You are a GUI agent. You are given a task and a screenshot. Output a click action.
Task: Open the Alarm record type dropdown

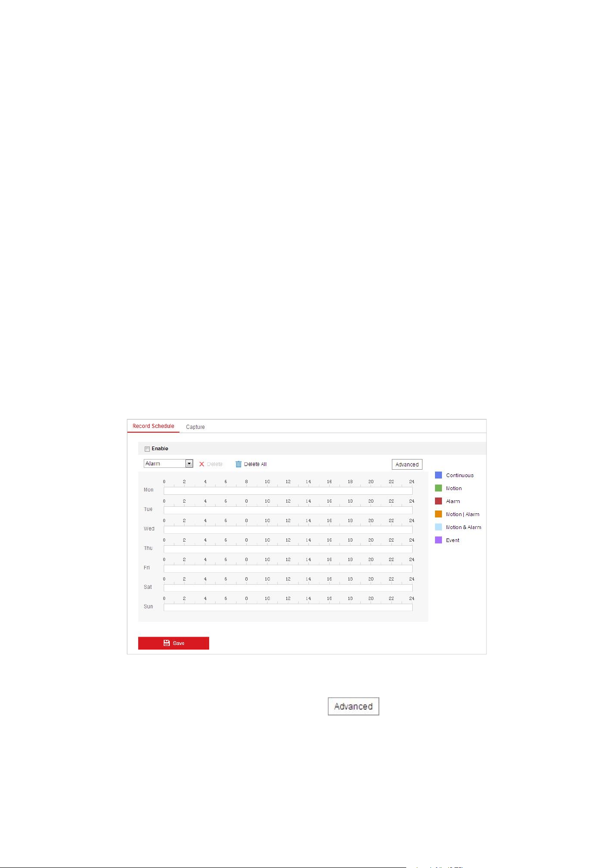(168, 464)
